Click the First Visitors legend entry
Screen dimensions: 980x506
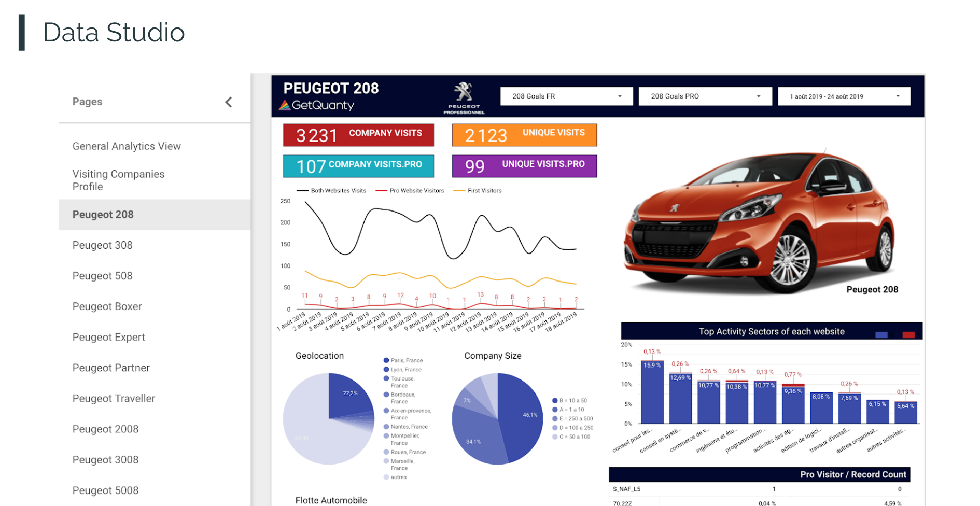pos(478,191)
